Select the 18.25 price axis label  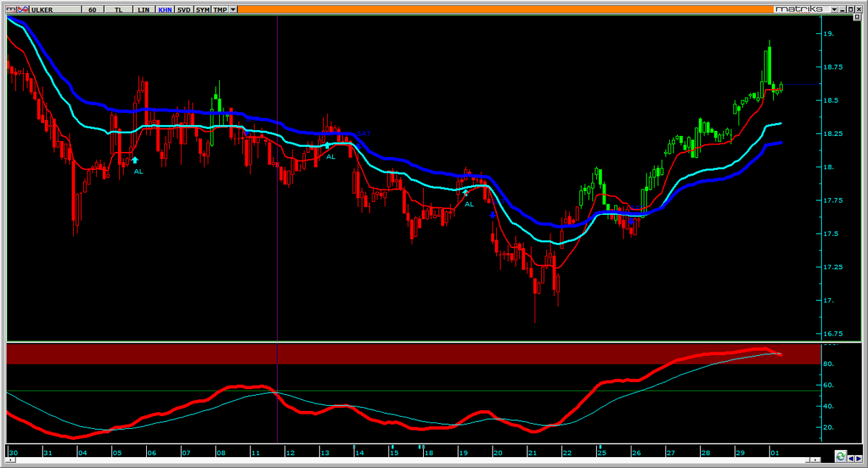(x=833, y=134)
